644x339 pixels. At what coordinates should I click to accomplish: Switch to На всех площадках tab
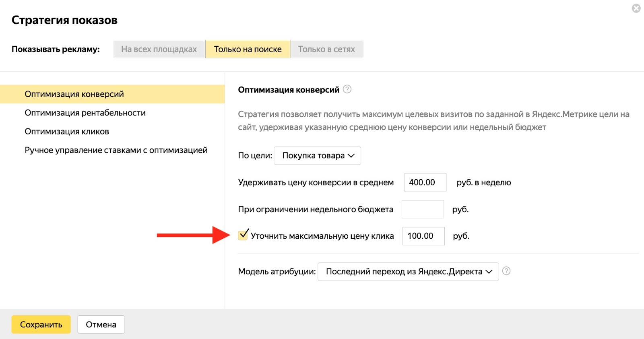[159, 49]
